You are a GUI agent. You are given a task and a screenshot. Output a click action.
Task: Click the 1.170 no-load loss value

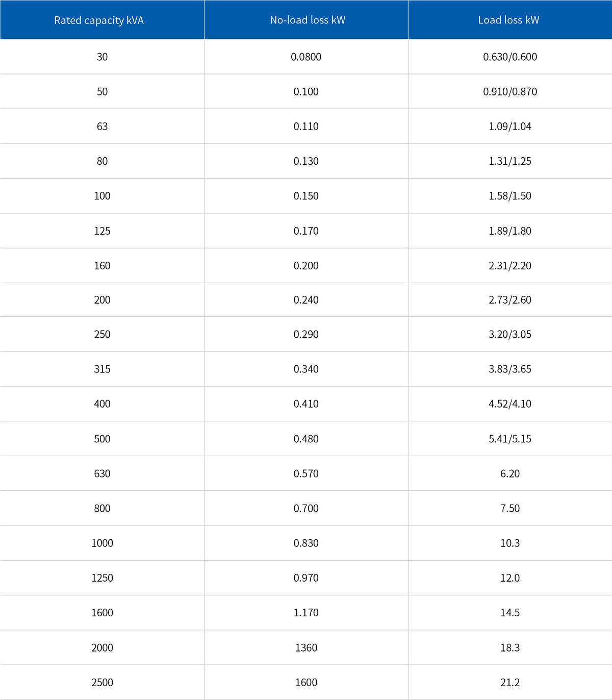[306, 613]
